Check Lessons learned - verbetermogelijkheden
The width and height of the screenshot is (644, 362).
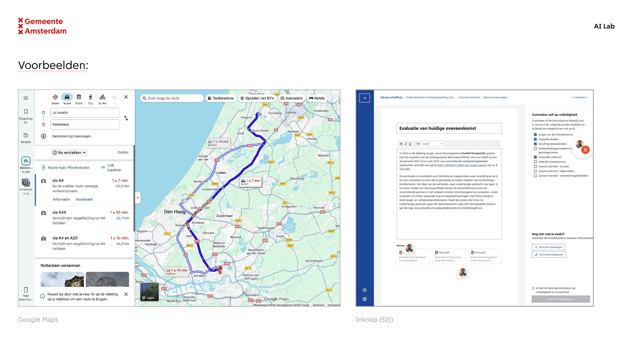click(535, 176)
